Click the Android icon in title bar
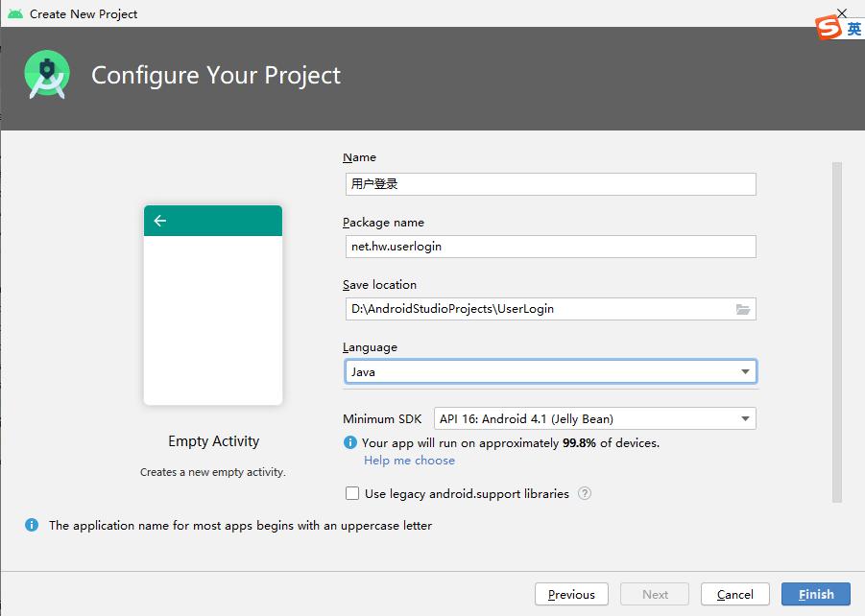 [15, 13]
